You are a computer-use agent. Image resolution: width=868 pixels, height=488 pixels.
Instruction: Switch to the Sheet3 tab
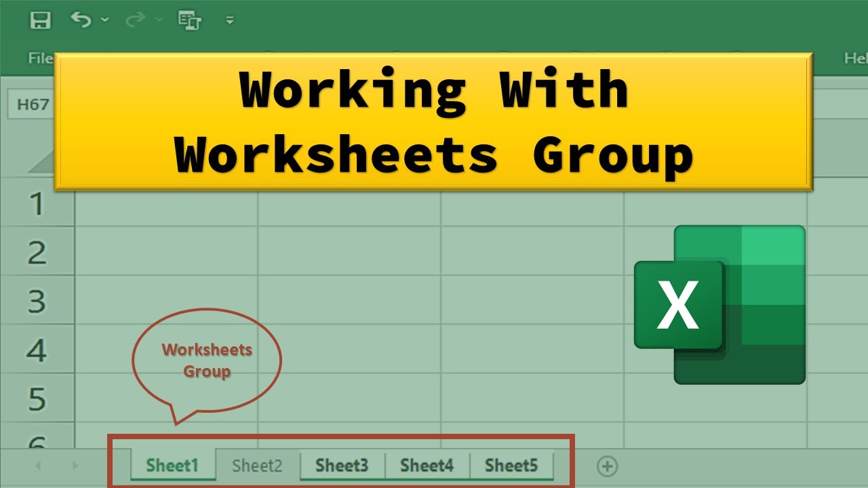point(342,466)
